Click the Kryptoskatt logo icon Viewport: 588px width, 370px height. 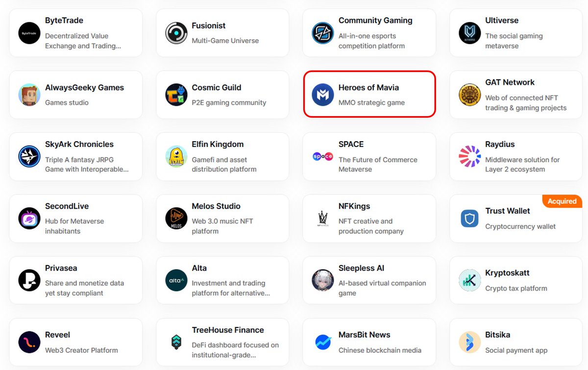[469, 280]
